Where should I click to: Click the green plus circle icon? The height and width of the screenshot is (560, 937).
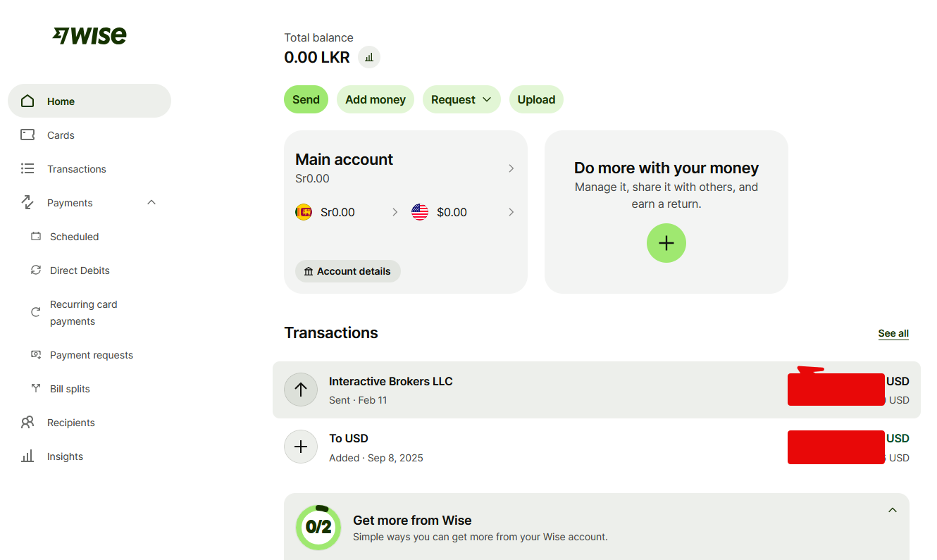(x=666, y=243)
